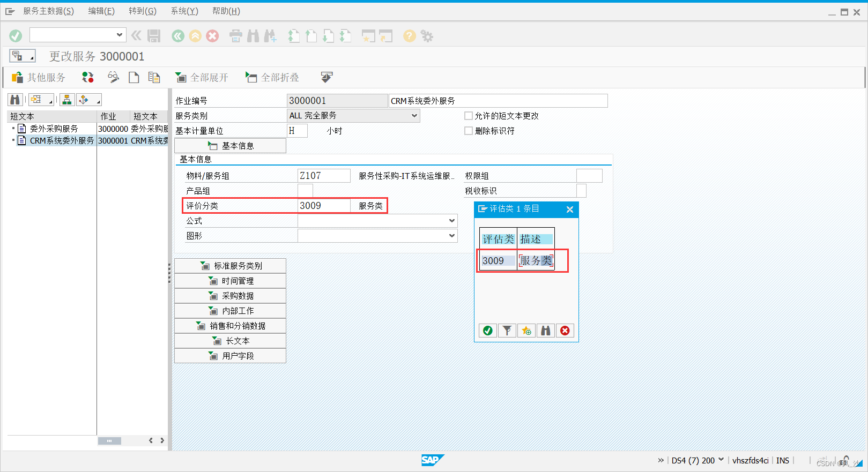Screen dimensions: 868x472
Task: Click the yellow Exit up-arrow icon
Action: pyautogui.click(x=195, y=36)
